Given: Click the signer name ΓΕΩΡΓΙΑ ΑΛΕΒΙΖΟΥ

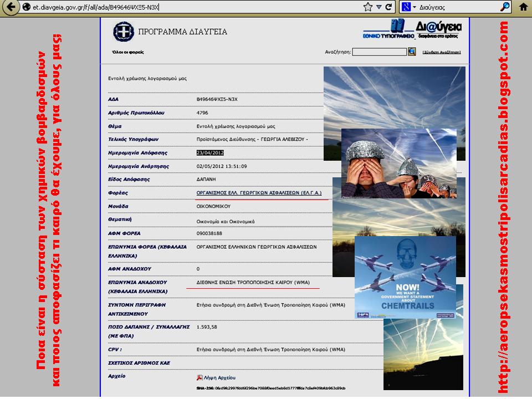Looking at the screenshot, I should pos(283,139).
